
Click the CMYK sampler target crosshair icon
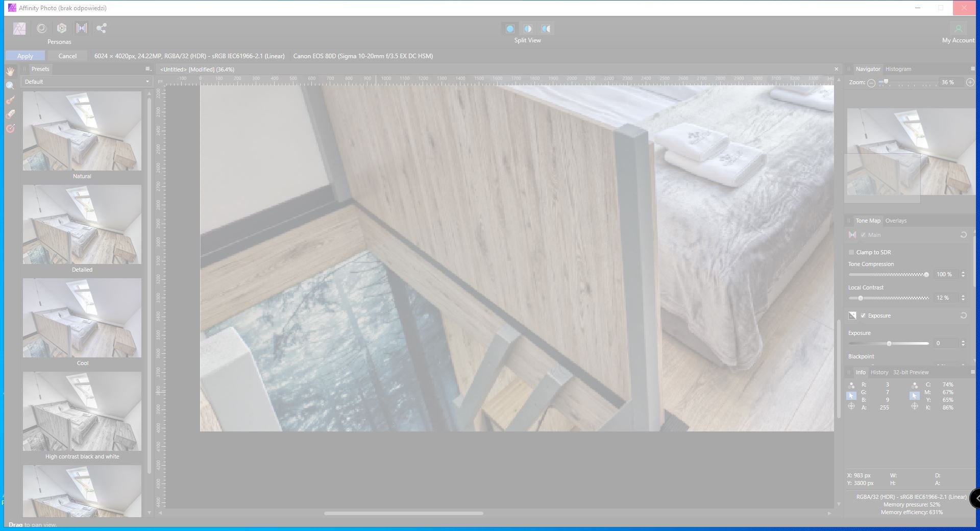click(x=915, y=406)
